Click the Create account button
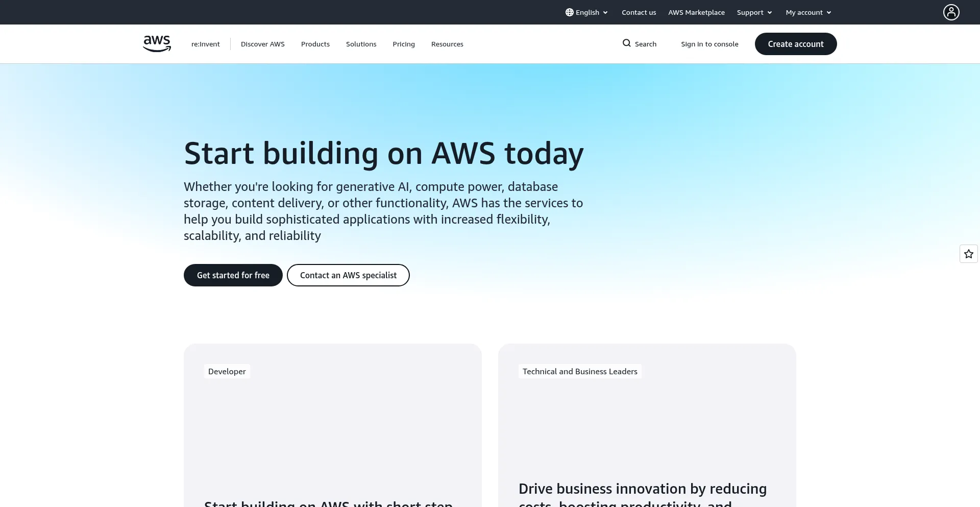Viewport: 980px width, 507px height. click(x=796, y=44)
